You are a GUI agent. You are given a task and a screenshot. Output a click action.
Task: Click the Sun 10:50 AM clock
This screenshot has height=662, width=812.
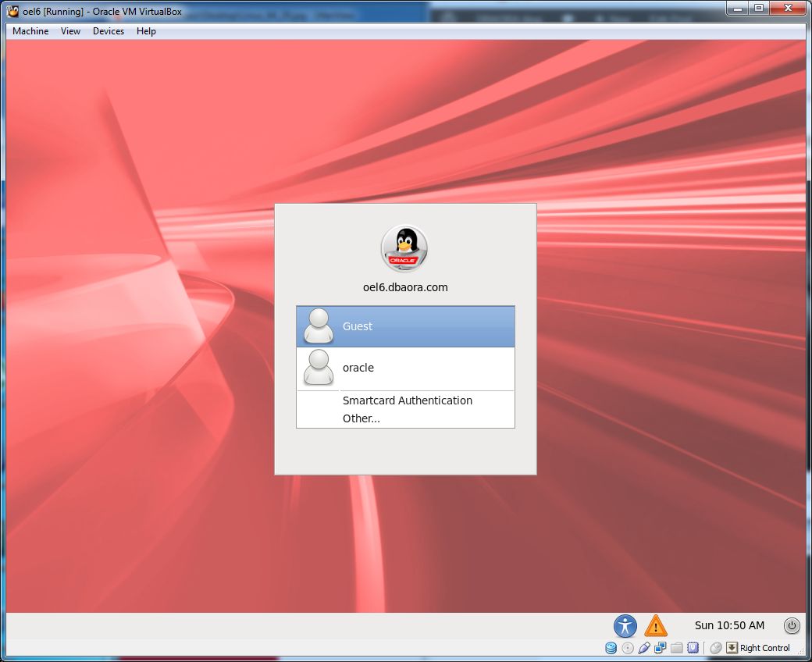click(729, 625)
